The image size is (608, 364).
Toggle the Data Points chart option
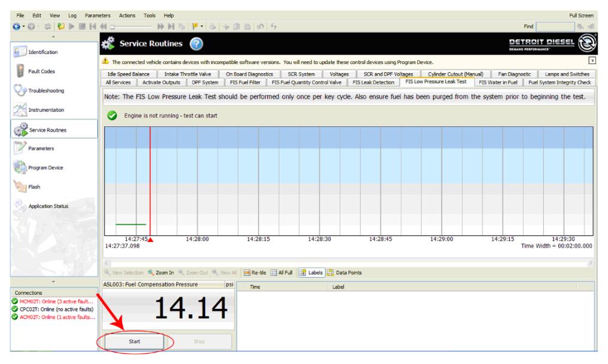[344, 272]
